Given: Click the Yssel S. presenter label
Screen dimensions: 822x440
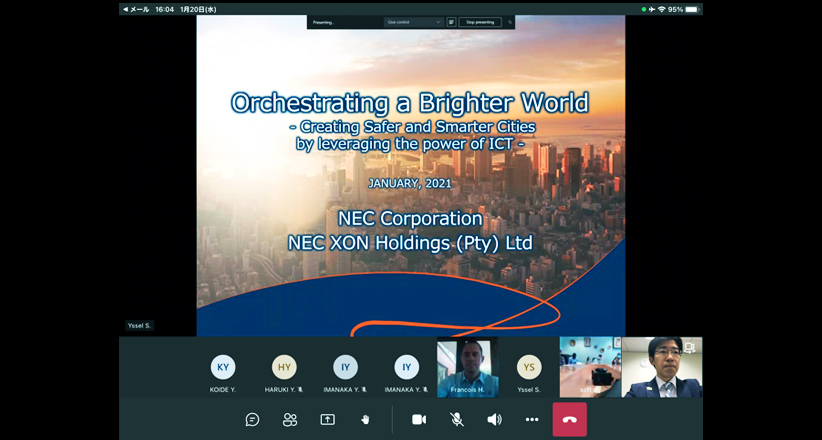Looking at the screenshot, I should point(139,326).
